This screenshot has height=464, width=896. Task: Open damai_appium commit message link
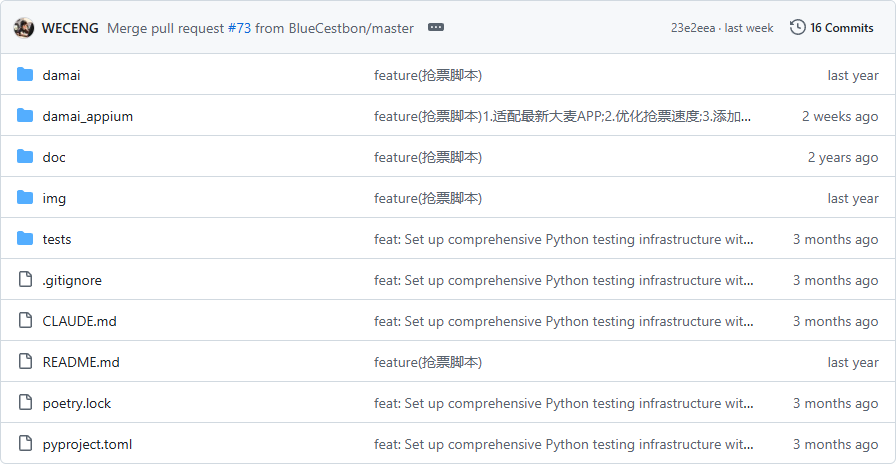[562, 116]
